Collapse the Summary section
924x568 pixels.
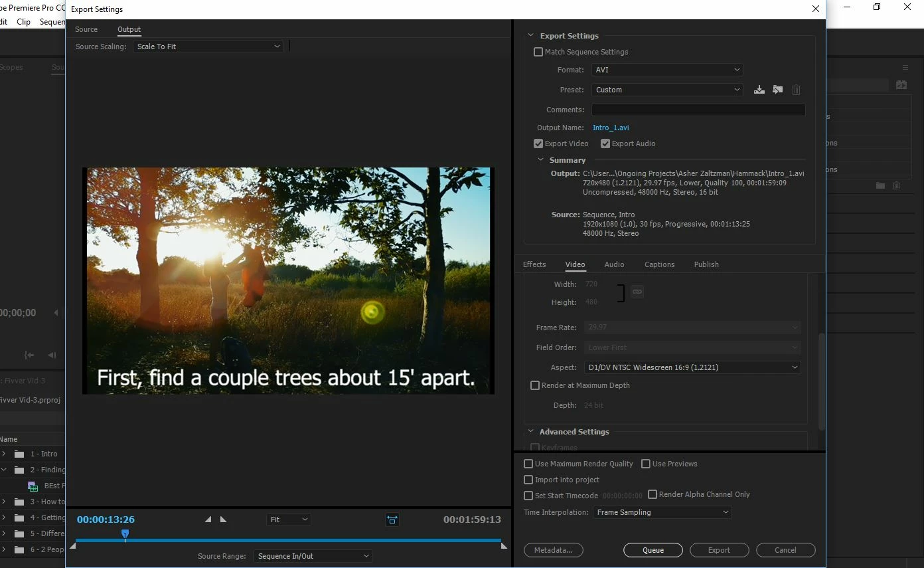point(540,160)
